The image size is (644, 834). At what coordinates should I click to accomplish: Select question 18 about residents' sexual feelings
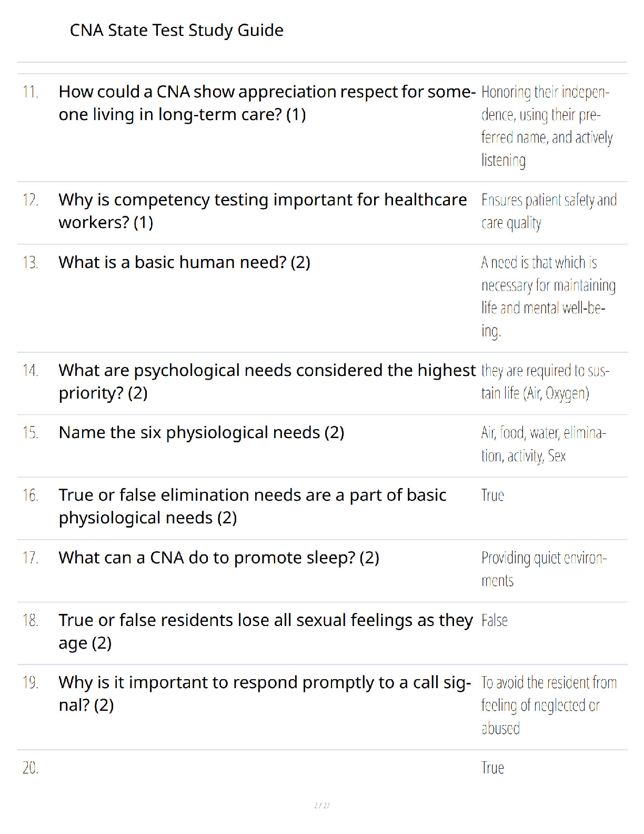[266, 631]
